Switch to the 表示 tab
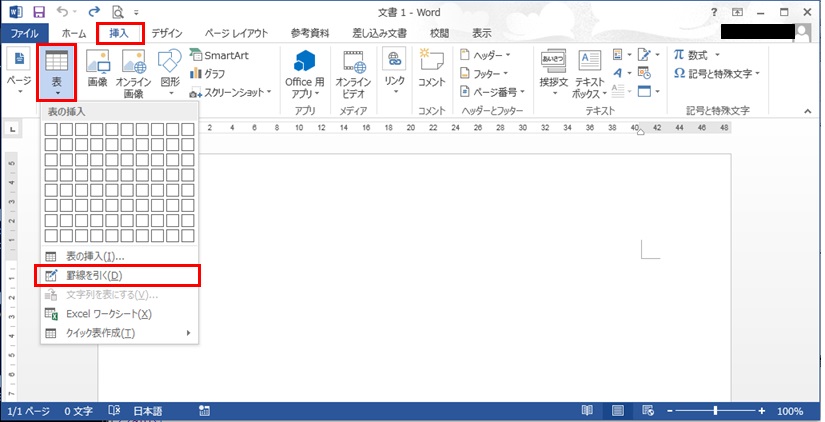The width and height of the screenshot is (825, 422). pyautogui.click(x=481, y=33)
